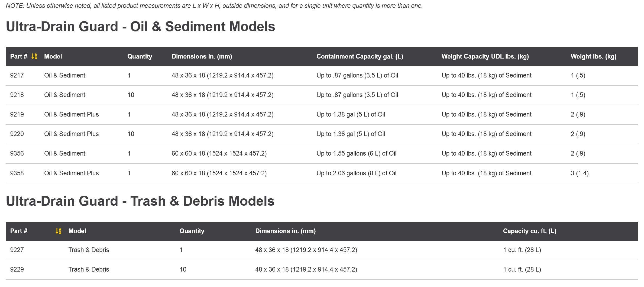Select part number 9227 Trash & Debris row
Viewport: 644px width, 287px height.
coord(17,250)
